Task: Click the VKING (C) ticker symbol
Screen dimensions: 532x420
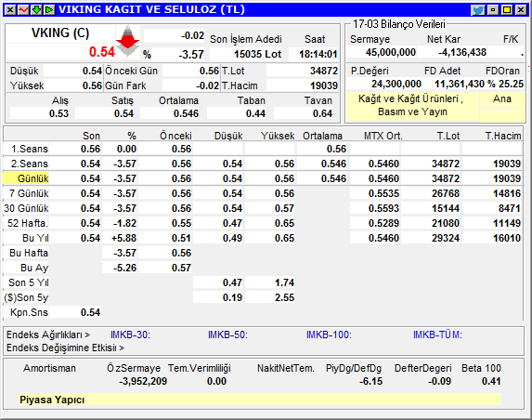Action: coord(60,33)
